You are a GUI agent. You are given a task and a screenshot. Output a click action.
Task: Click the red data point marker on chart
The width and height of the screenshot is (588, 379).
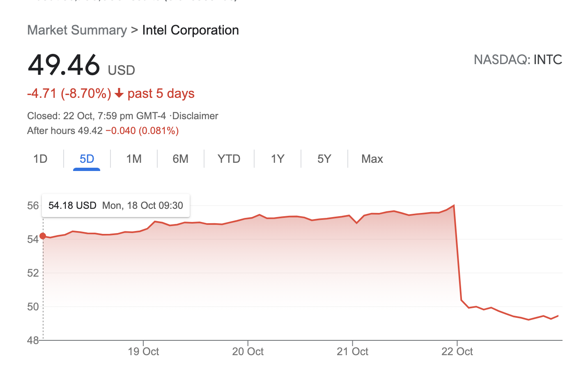tap(43, 236)
